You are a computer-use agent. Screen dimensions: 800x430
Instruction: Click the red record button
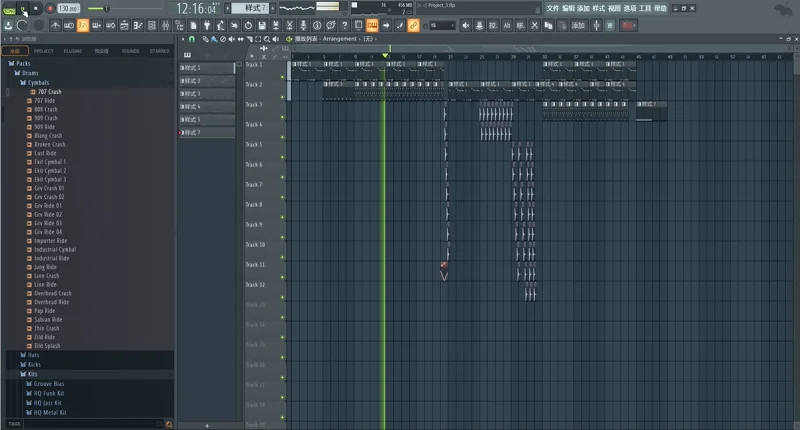click(x=50, y=9)
